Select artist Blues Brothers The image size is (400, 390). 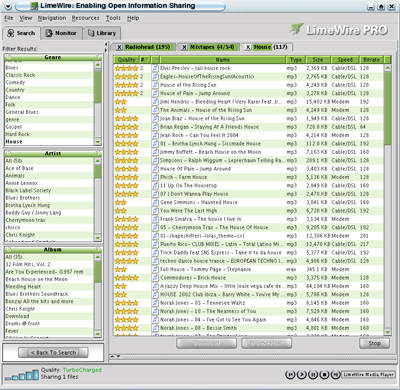49,198
